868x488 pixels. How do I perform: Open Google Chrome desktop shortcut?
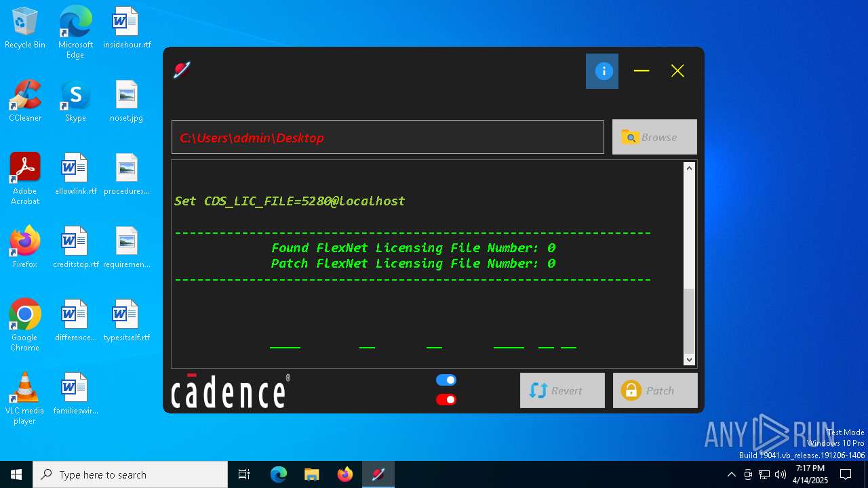[x=25, y=325]
